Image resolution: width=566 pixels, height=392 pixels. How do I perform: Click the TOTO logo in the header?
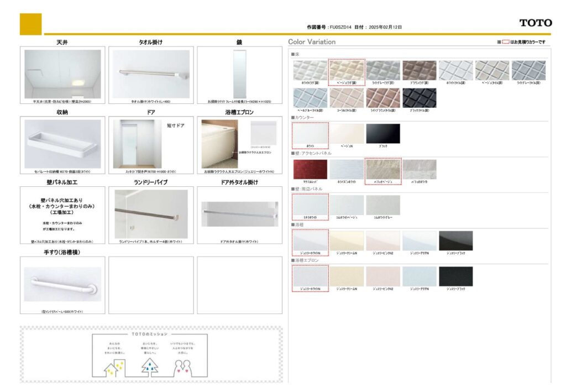click(x=535, y=23)
